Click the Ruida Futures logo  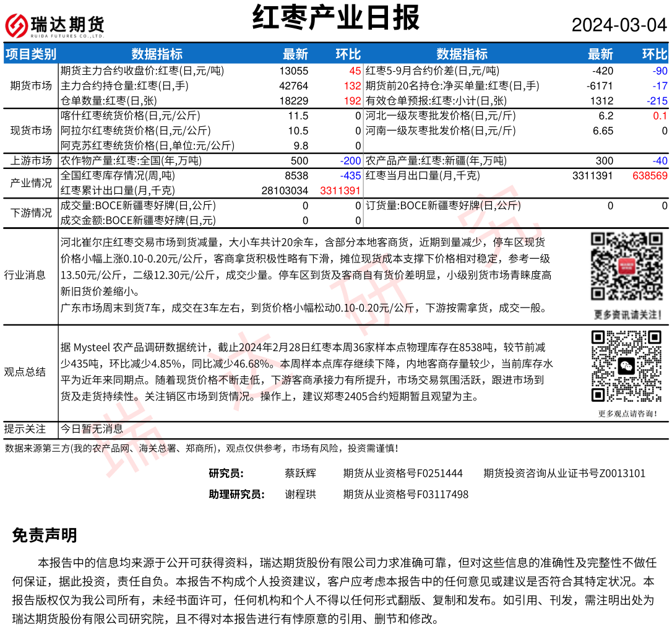pyautogui.click(x=54, y=26)
